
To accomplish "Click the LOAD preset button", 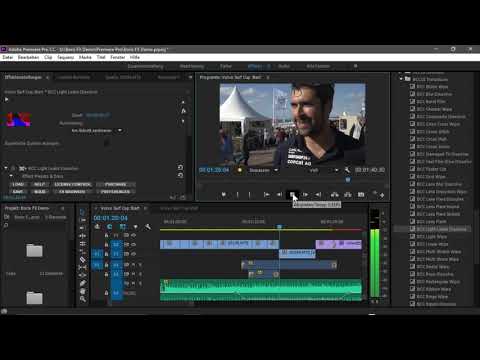I will [x=18, y=184].
